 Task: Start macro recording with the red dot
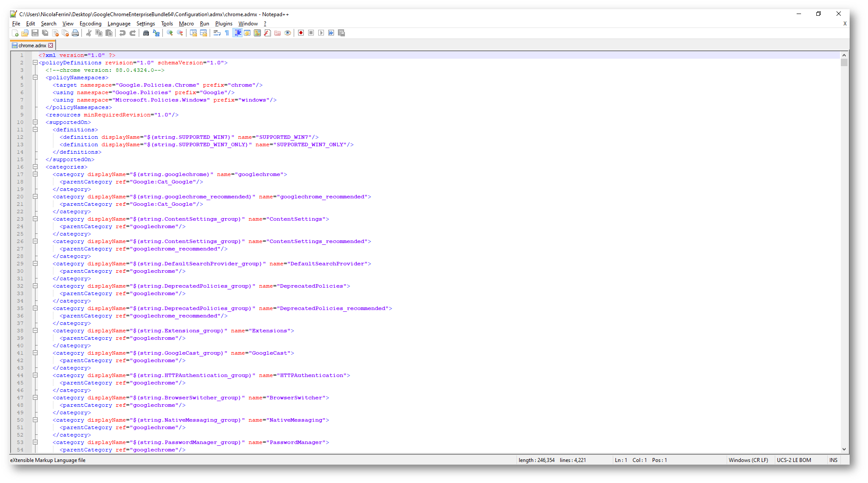(x=301, y=33)
